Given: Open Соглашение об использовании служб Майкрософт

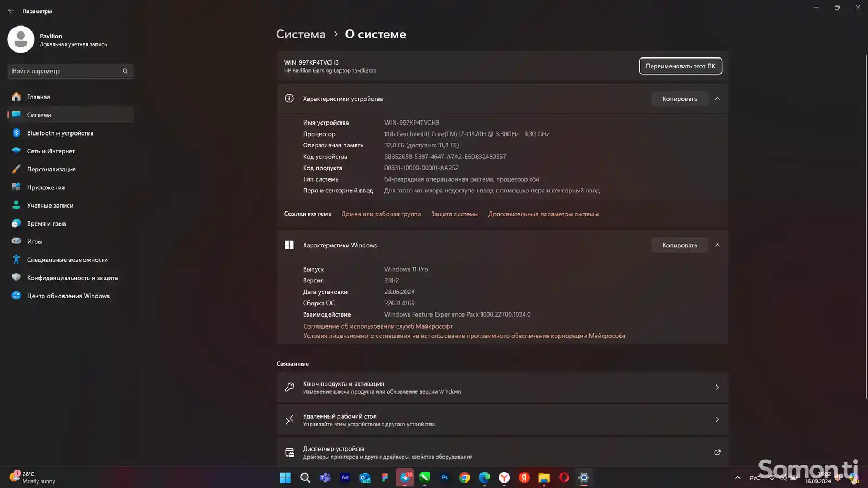Looking at the screenshot, I should tap(378, 326).
